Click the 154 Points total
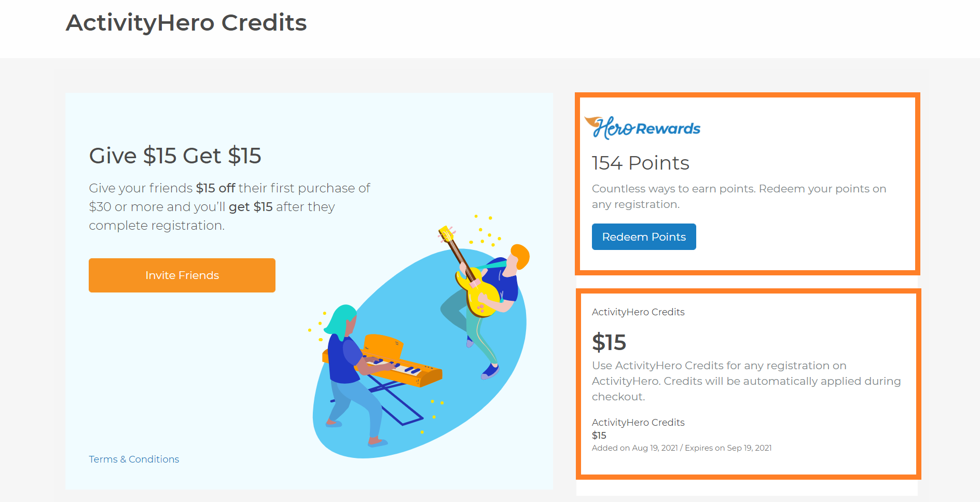The height and width of the screenshot is (502, 980). pyautogui.click(x=640, y=163)
